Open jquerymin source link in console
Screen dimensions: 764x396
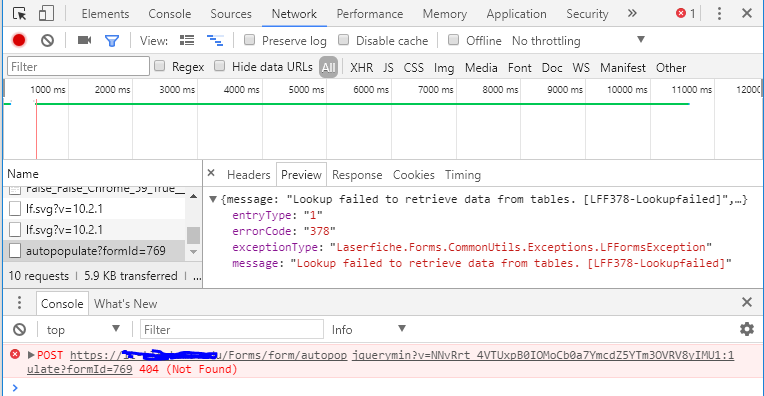[543, 355]
